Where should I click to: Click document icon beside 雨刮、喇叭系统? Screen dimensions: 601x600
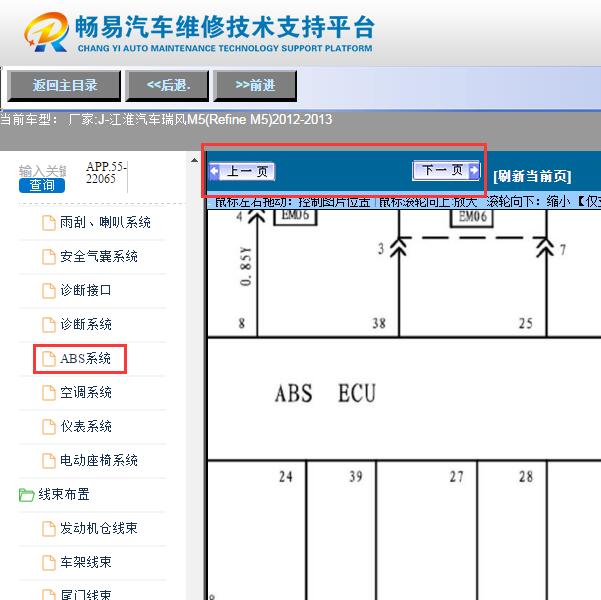(x=49, y=223)
